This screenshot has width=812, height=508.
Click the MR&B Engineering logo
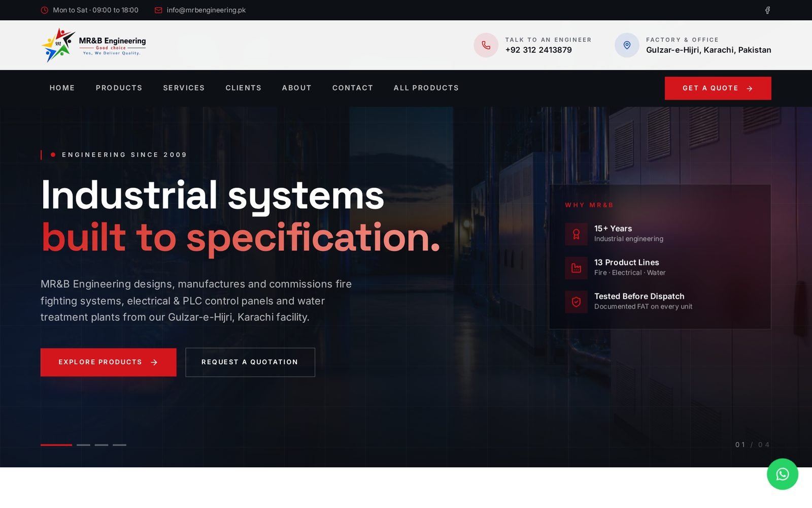tap(94, 45)
